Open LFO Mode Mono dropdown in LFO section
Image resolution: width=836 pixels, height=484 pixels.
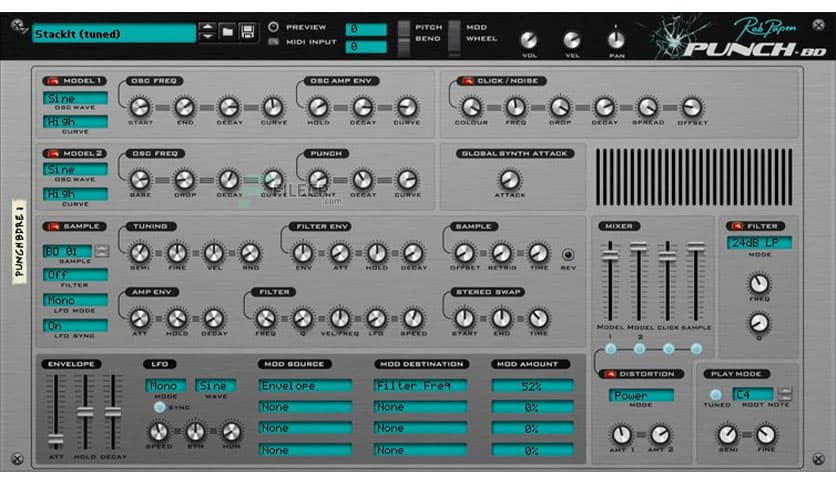point(166,385)
